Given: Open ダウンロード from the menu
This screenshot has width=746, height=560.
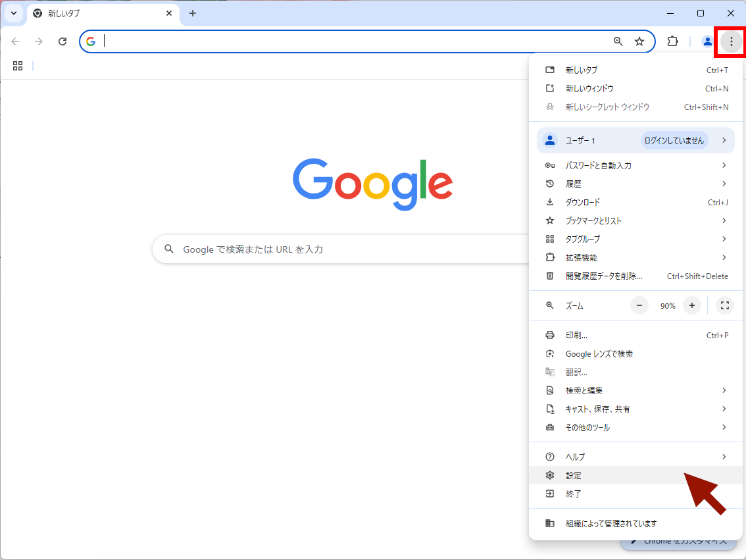Looking at the screenshot, I should click(636, 202).
